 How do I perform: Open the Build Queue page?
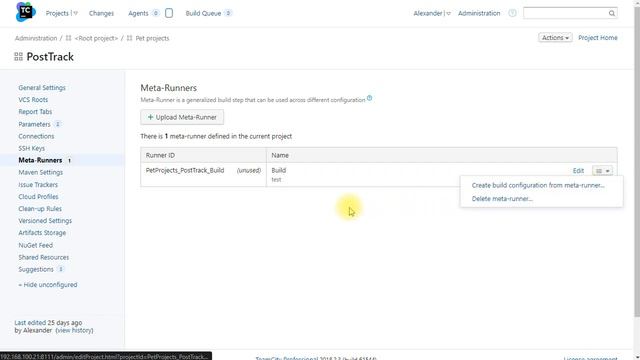(x=203, y=13)
